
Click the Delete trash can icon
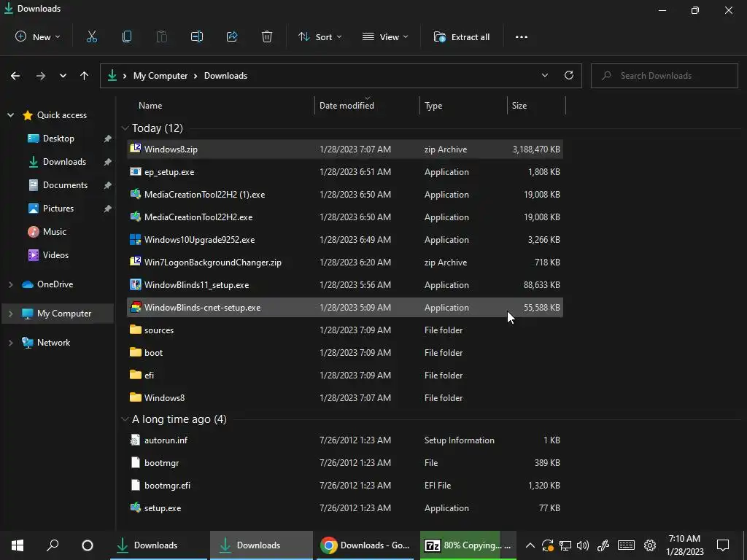tap(267, 36)
